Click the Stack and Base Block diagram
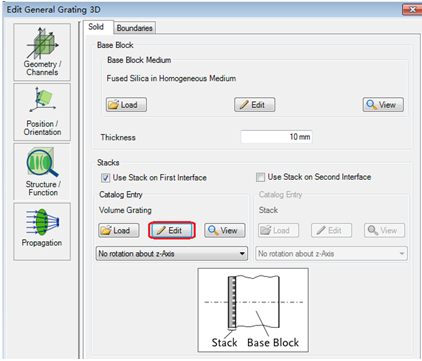 point(253,310)
